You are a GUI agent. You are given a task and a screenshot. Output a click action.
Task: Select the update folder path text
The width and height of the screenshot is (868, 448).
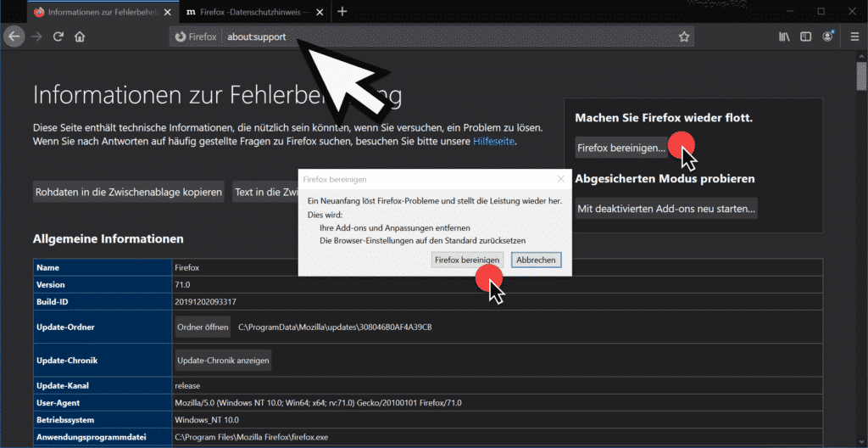point(335,328)
